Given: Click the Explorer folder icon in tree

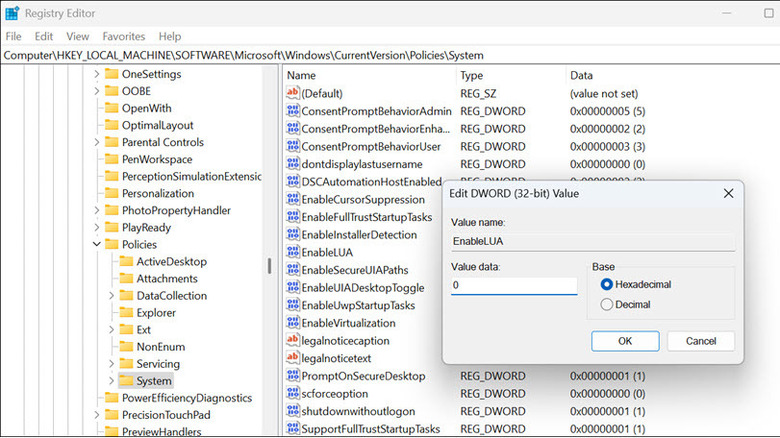Looking at the screenshot, I should click(126, 313).
